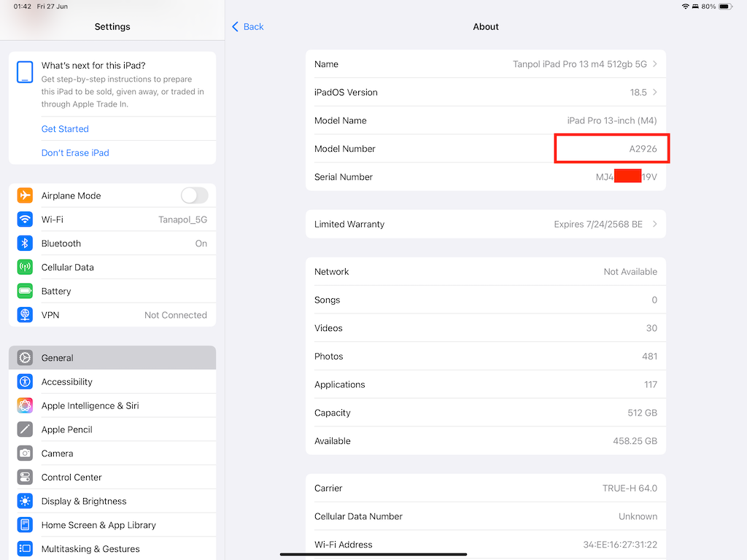The width and height of the screenshot is (747, 560).
Task: Tap the battery status indicator
Action: pyautogui.click(x=725, y=6)
